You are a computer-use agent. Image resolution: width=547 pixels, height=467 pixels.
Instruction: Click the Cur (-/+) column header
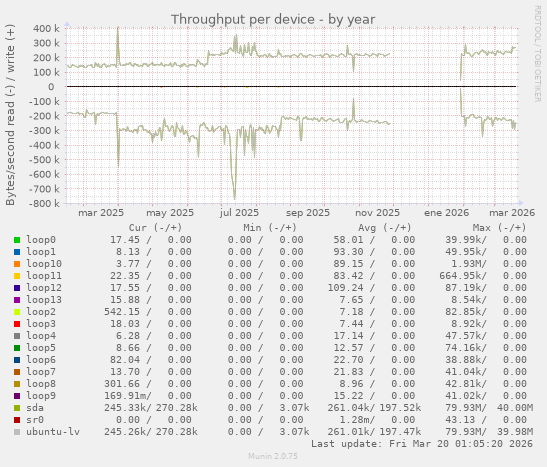(x=155, y=228)
